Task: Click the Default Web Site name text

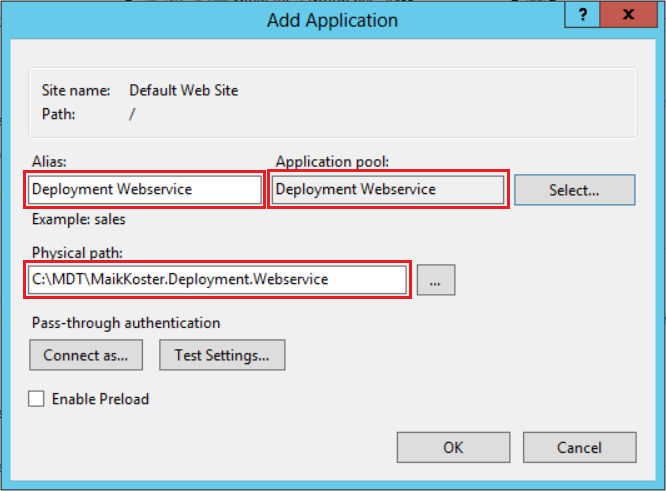Action: point(184,90)
